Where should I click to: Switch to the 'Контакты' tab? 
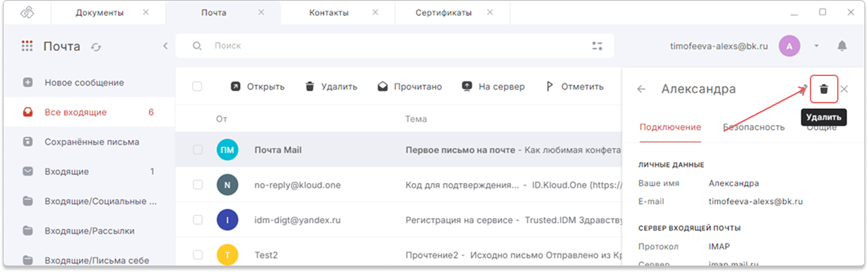click(x=328, y=13)
